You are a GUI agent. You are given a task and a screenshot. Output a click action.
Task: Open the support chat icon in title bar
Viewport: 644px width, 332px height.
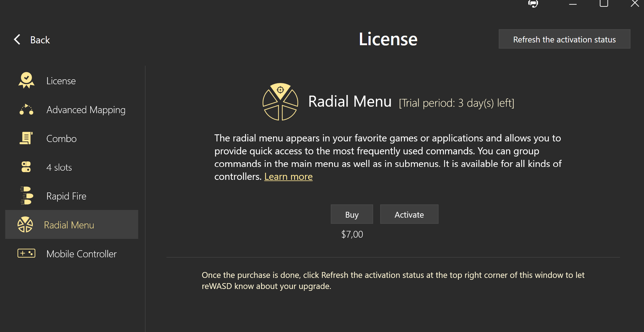(533, 4)
